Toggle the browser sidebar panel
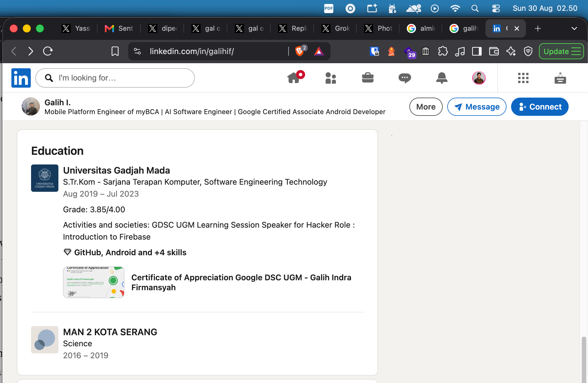The image size is (588, 383). [x=477, y=51]
